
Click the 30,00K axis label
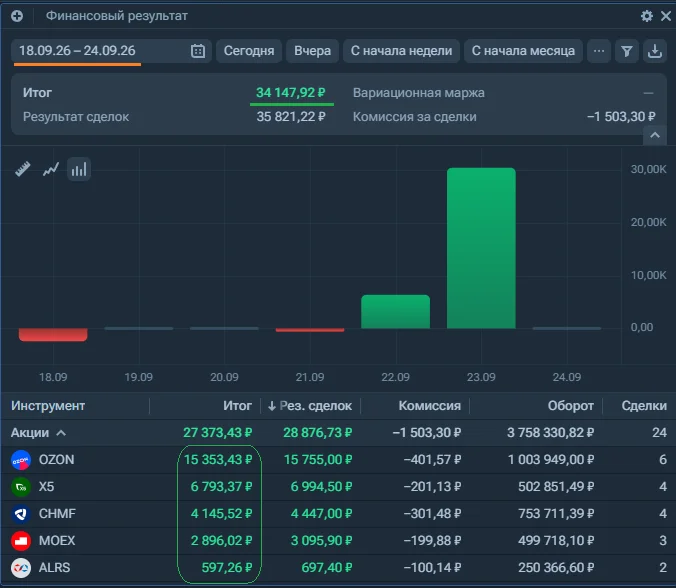648,169
